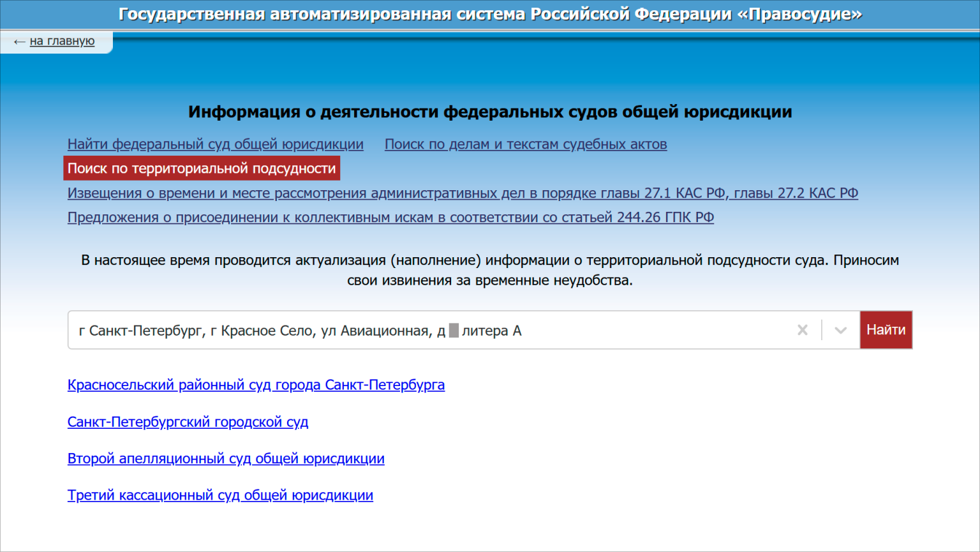This screenshot has height=552, width=980.
Task: Click the gray masked house number in address
Action: coord(454,331)
